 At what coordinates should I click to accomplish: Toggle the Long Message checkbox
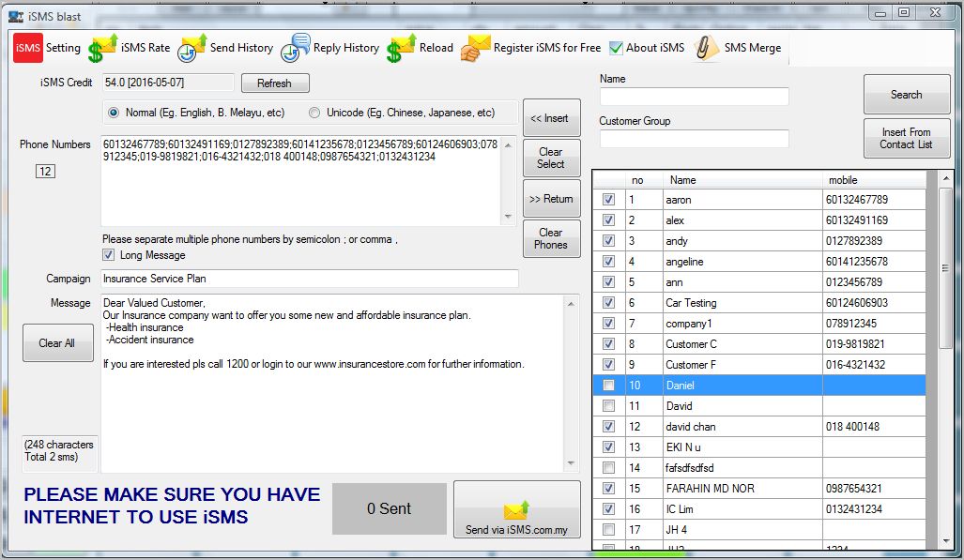click(x=108, y=254)
